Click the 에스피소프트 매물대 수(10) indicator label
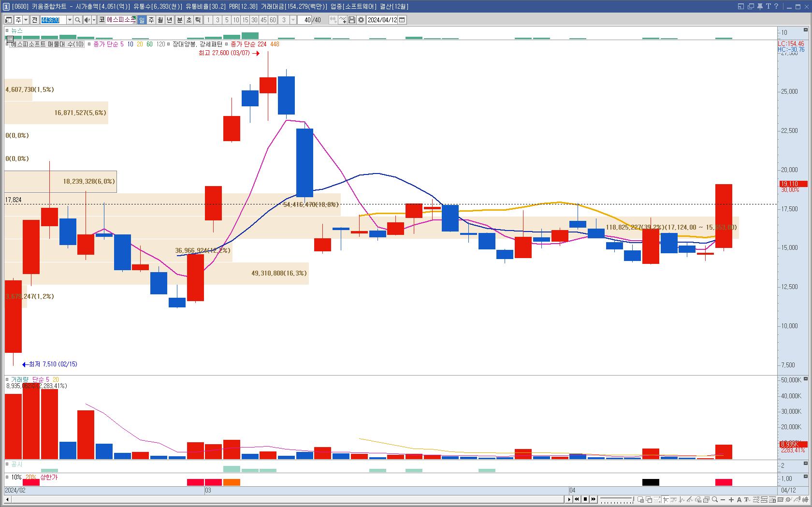This screenshot has width=812, height=507. [47, 44]
